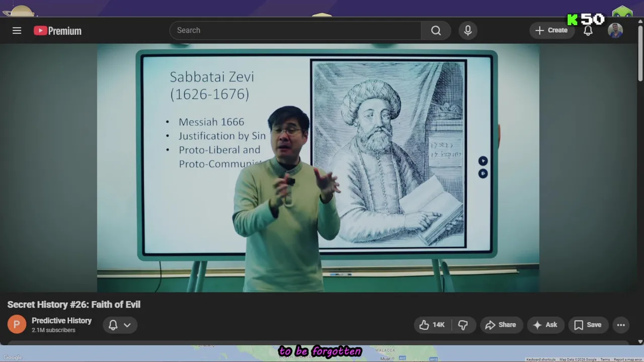This screenshot has width=644, height=362.
Task: Click the 2.1M subscribers text
Action: click(x=53, y=330)
